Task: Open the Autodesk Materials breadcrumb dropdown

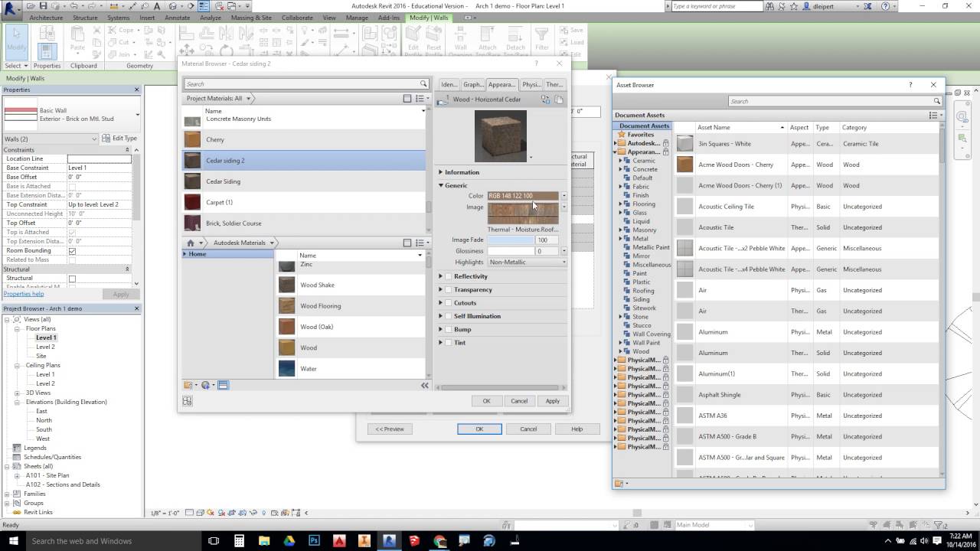Action: tap(271, 243)
